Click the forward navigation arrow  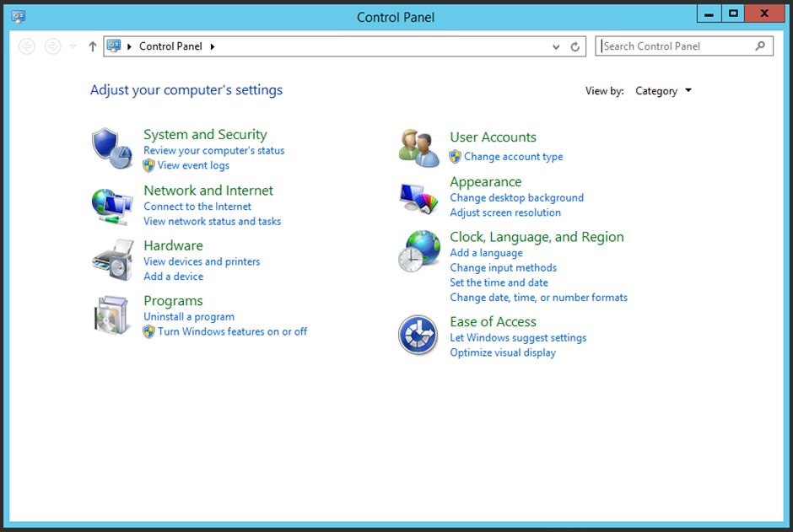[52, 46]
